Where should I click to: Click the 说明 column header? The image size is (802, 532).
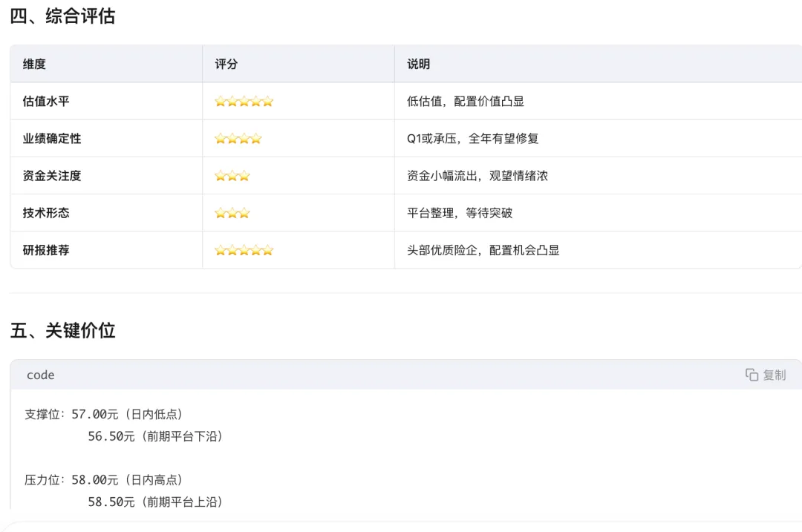point(418,65)
